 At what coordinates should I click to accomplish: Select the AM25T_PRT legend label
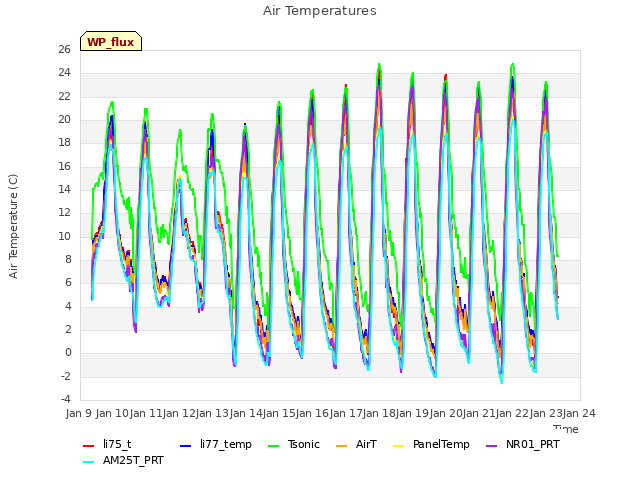[x=133, y=460]
